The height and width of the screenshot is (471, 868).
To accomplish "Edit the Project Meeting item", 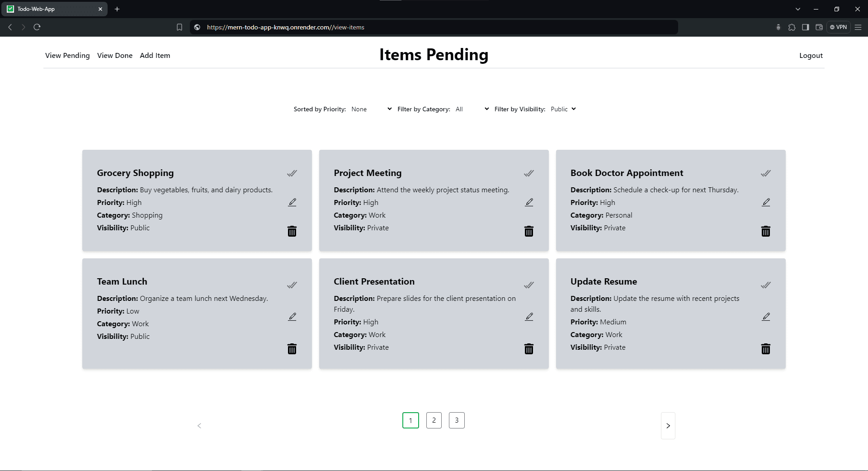I will click(529, 202).
